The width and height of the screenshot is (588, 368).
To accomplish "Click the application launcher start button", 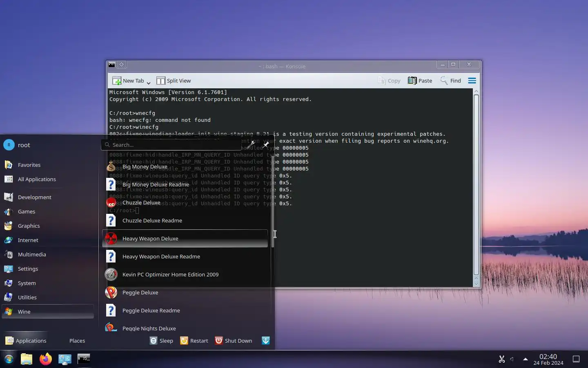I will [9, 359].
